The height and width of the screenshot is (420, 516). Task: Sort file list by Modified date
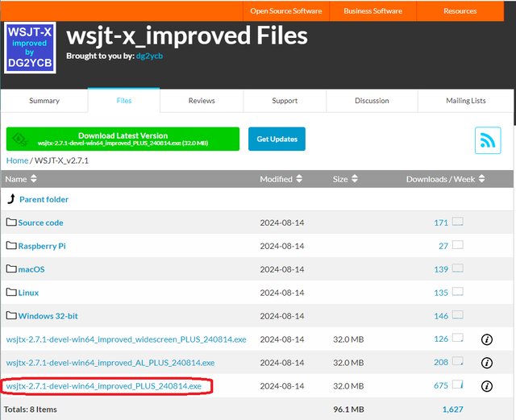281,179
